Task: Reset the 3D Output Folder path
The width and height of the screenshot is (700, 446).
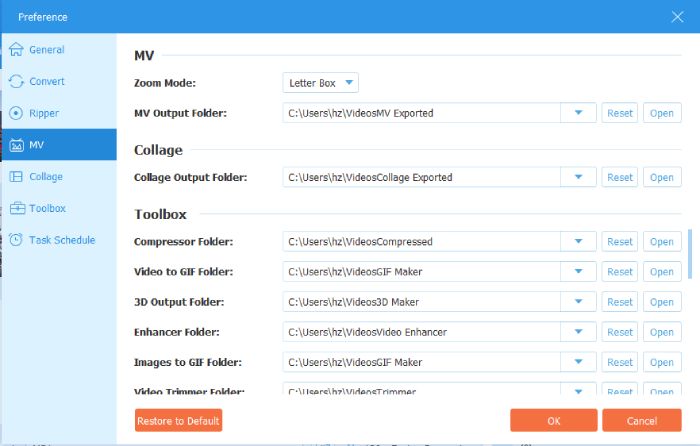Action: (x=620, y=302)
